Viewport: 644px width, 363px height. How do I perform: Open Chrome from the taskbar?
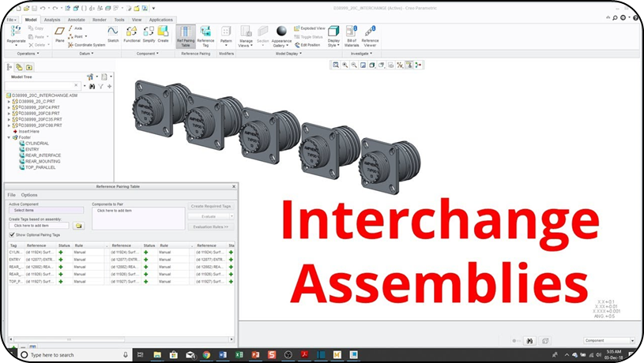206,355
